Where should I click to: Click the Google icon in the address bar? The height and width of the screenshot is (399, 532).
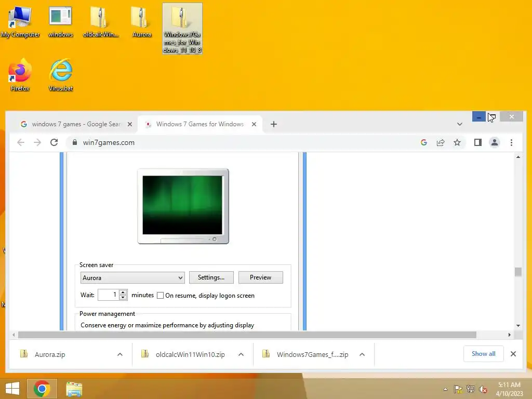(x=424, y=142)
